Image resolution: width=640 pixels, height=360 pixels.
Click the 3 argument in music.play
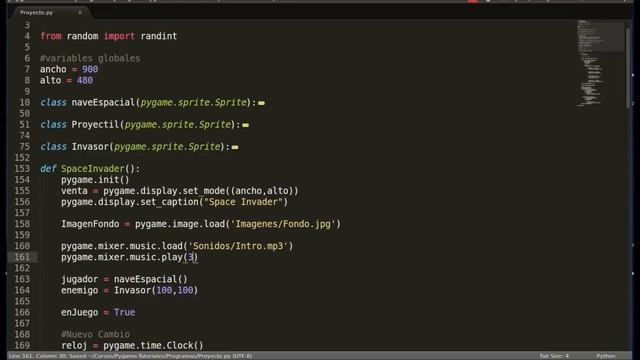190,257
